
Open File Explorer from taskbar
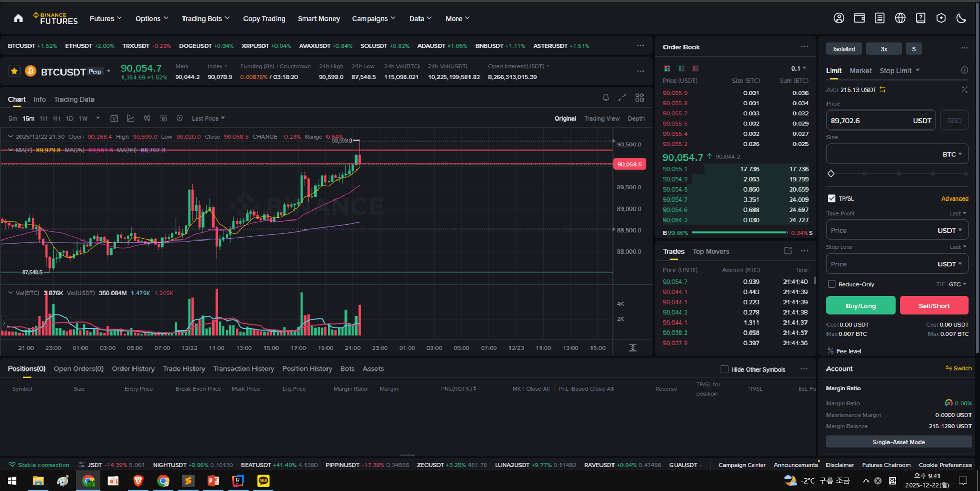[38, 480]
